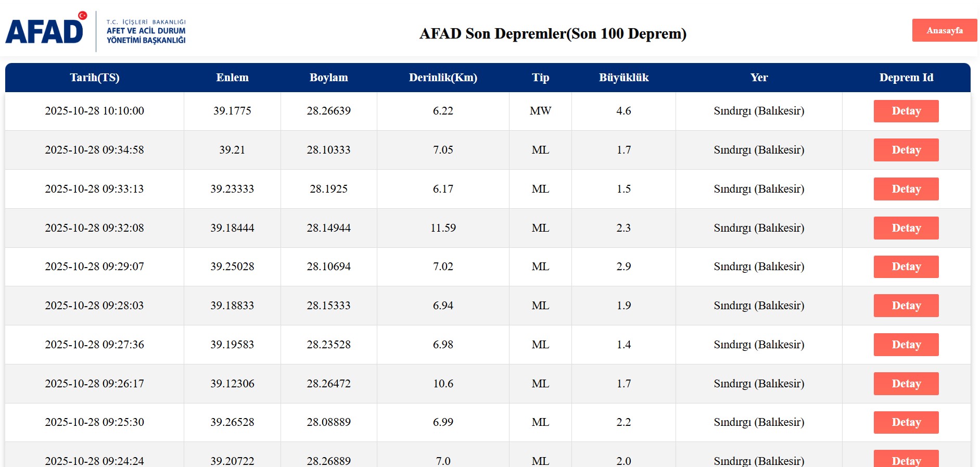Click the Büyüklük column header
The image size is (980, 467).
623,78
